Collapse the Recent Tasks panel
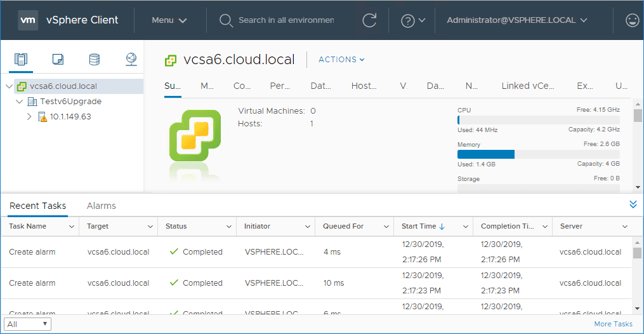 tap(633, 204)
